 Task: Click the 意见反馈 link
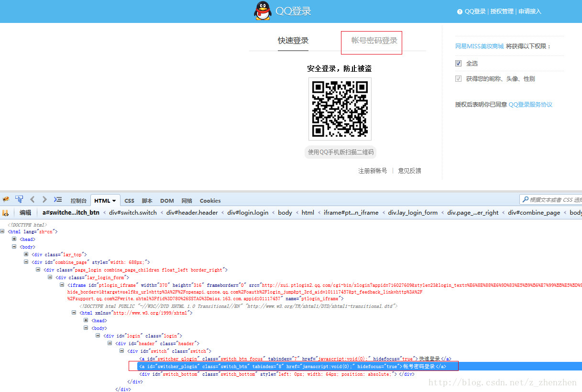point(410,171)
